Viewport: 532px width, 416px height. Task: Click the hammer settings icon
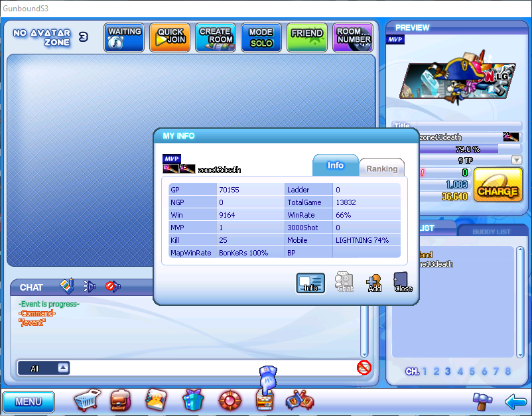click(482, 401)
